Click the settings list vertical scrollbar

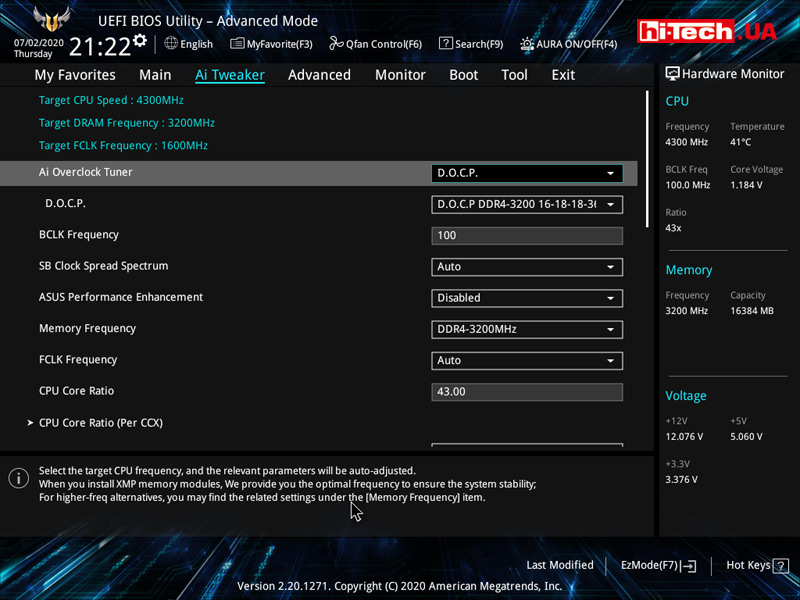click(647, 160)
